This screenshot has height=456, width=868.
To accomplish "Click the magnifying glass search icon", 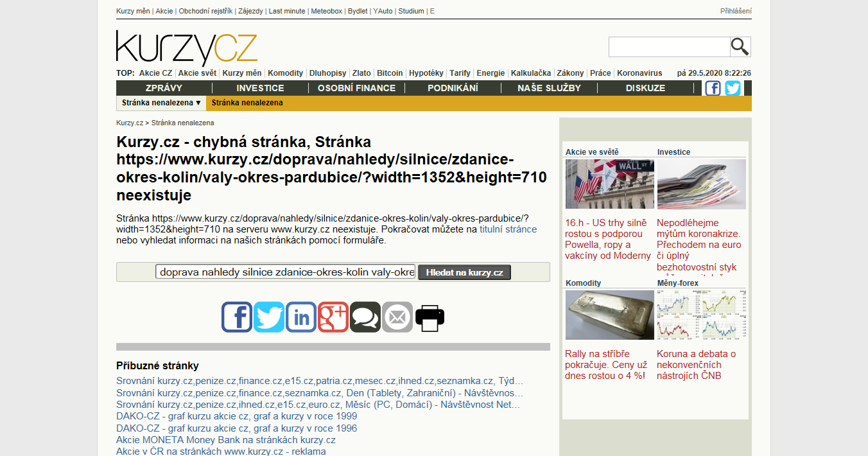I will coord(740,47).
